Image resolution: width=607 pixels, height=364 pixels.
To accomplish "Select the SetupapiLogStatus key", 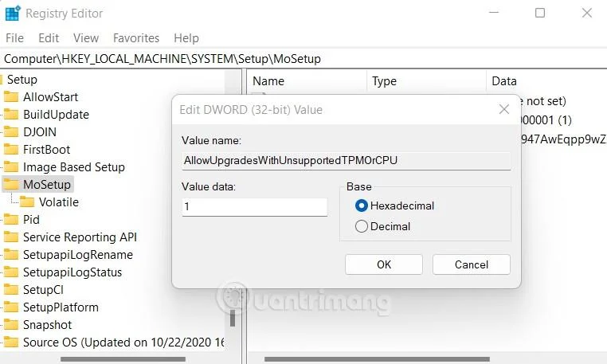I will pos(72,272).
